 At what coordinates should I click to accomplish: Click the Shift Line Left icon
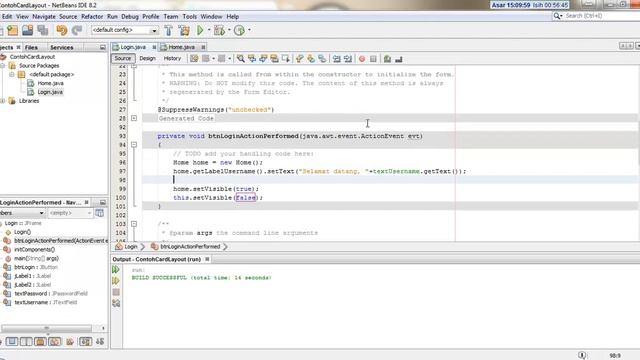(x=336, y=59)
